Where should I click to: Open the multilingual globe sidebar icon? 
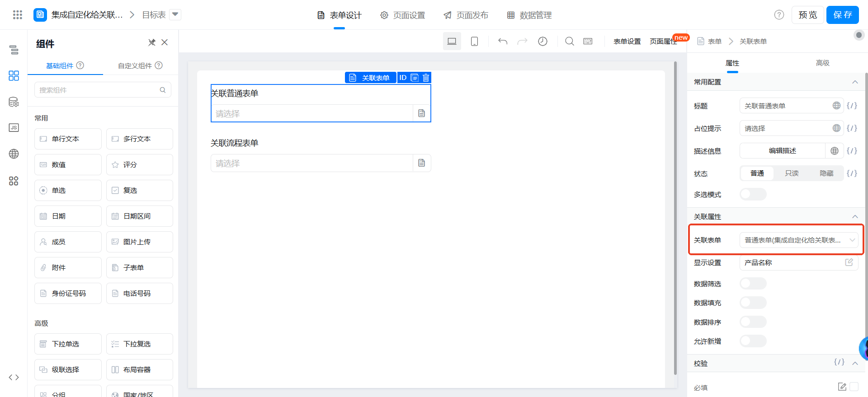pyautogui.click(x=14, y=154)
